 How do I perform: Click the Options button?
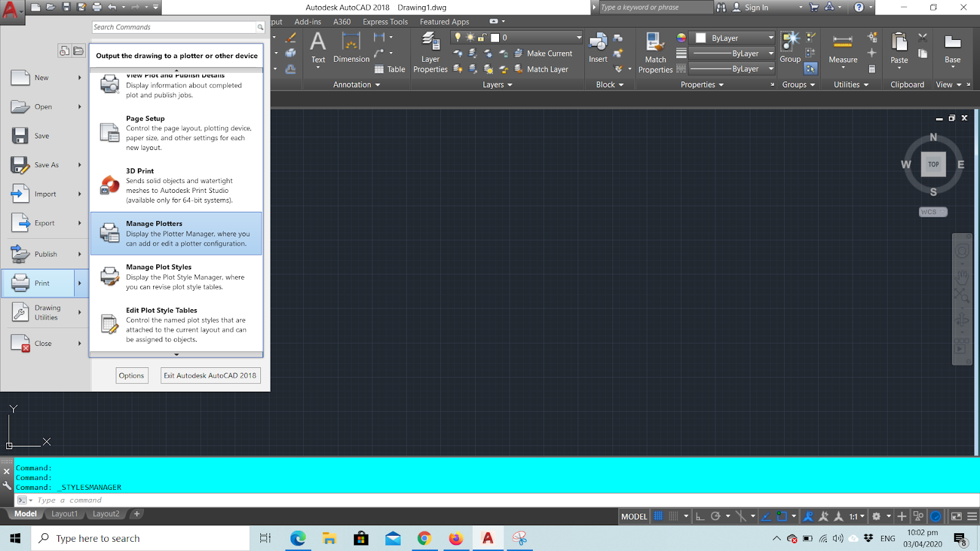click(132, 375)
